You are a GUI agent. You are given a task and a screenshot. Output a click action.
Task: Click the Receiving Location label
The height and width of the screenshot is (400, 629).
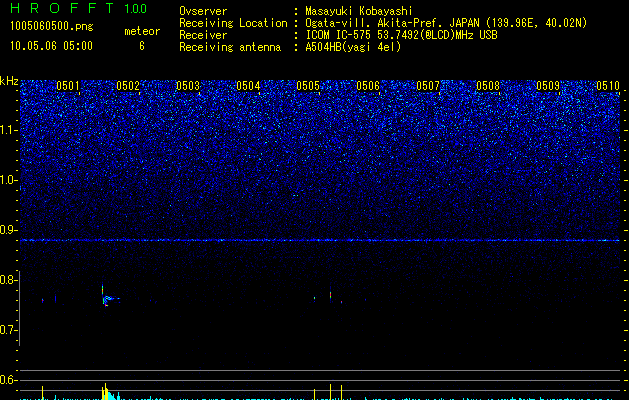pos(233,23)
